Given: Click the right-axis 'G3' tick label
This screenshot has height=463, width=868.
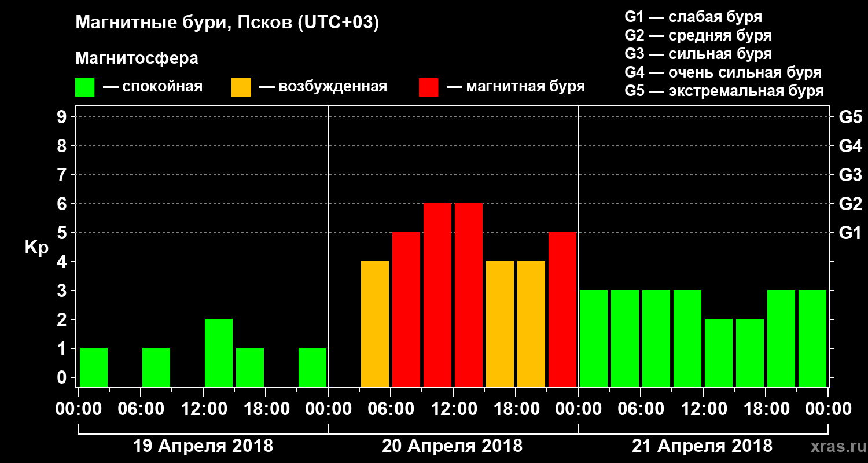Looking at the screenshot, I should 851,175.
